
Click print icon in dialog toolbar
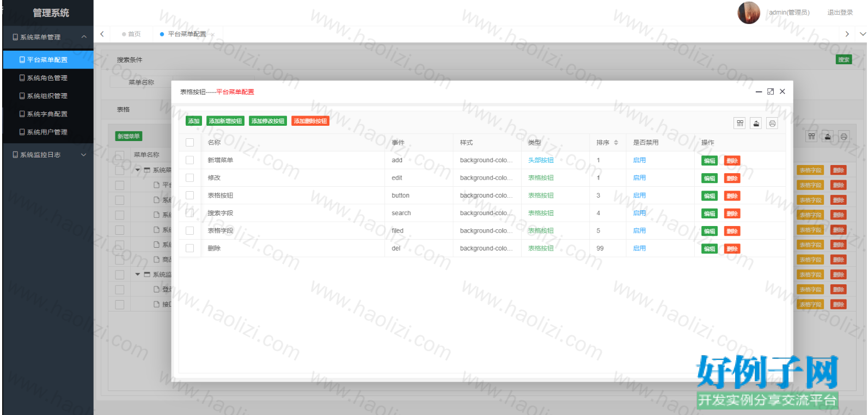772,124
